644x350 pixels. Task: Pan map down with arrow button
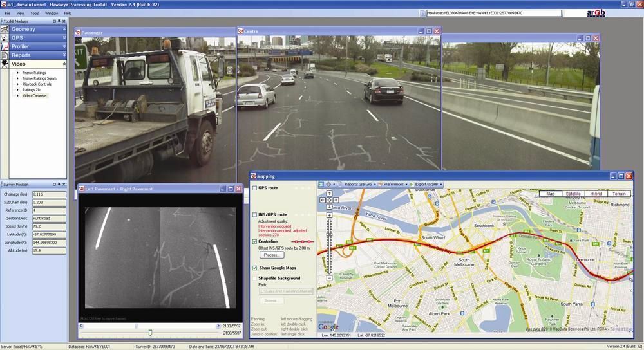(x=329, y=207)
